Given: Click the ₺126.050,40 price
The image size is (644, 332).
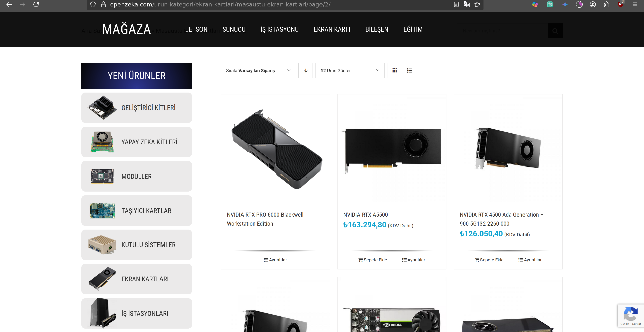Looking at the screenshot, I should point(481,234).
